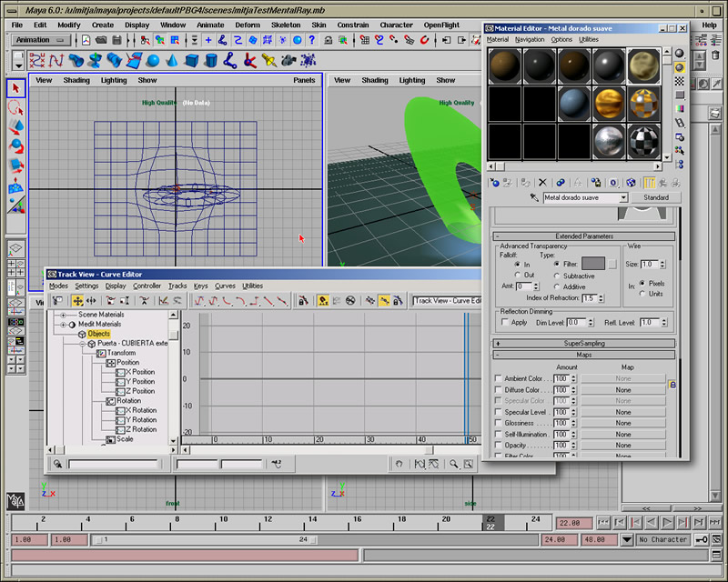The image size is (728, 582).
Task: Collapse the Extended Parameters rollout
Action: tap(584, 236)
